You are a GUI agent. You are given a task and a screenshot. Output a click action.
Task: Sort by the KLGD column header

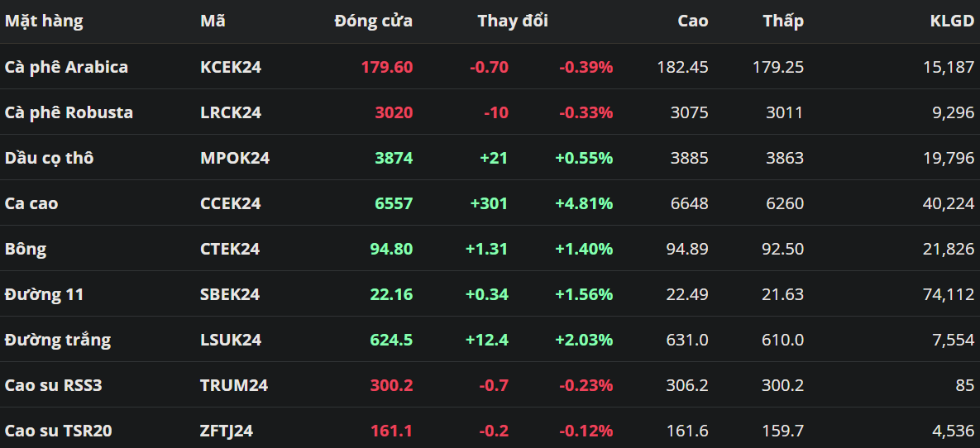(x=952, y=21)
